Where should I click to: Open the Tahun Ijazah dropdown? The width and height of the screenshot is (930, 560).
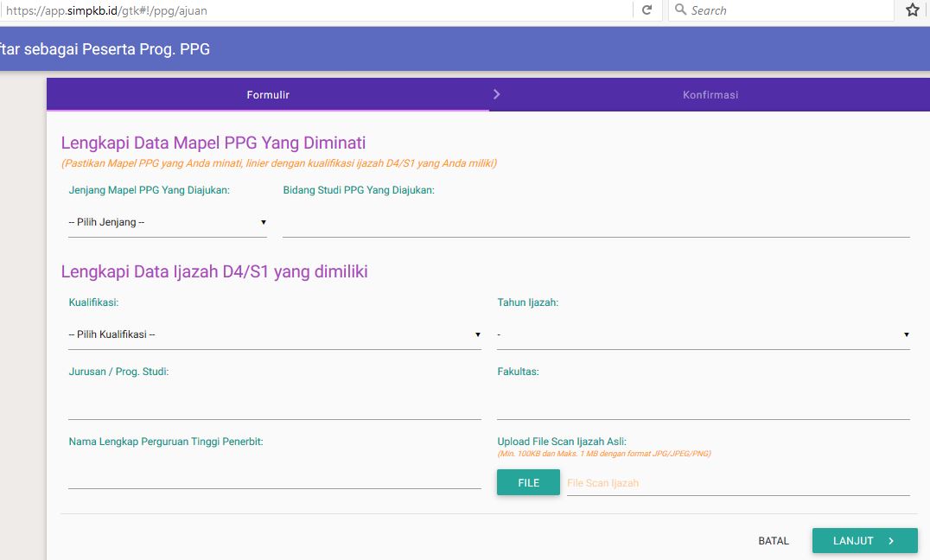click(x=703, y=334)
